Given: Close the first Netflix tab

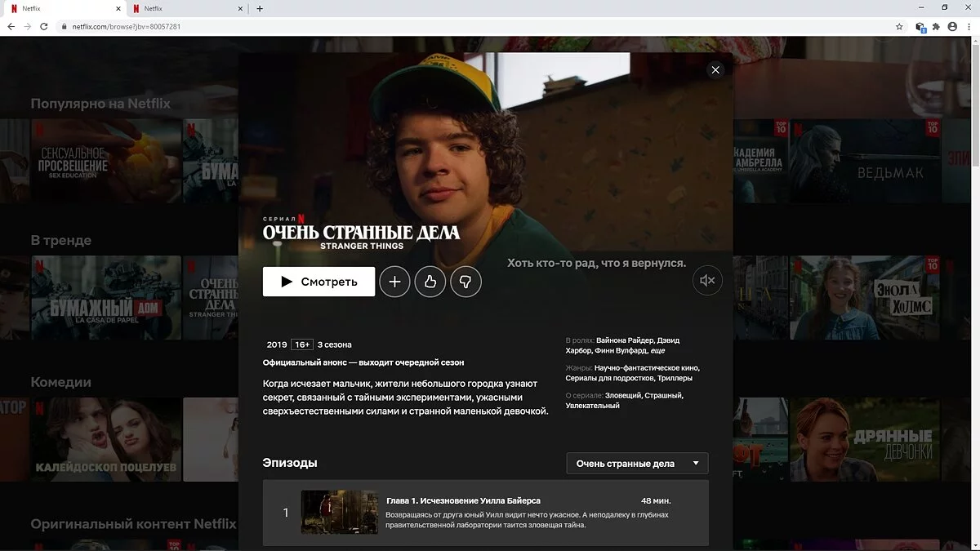Looking at the screenshot, I should click(118, 8).
